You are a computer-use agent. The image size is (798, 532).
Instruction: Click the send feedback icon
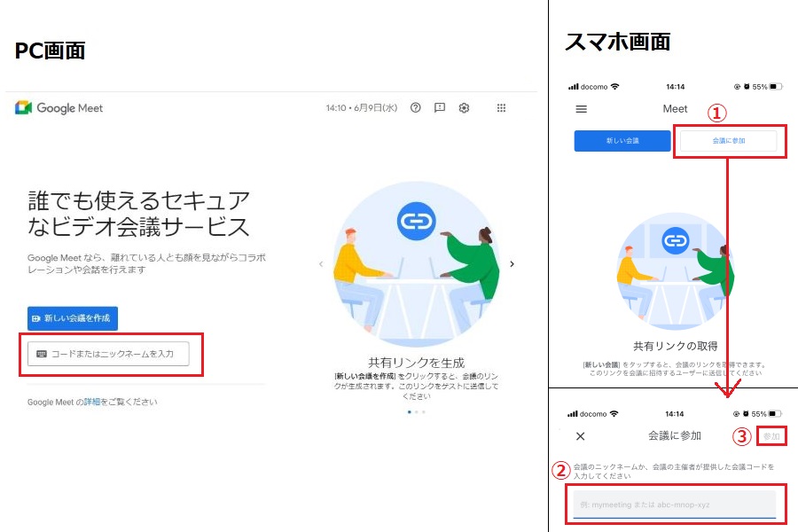(x=440, y=108)
